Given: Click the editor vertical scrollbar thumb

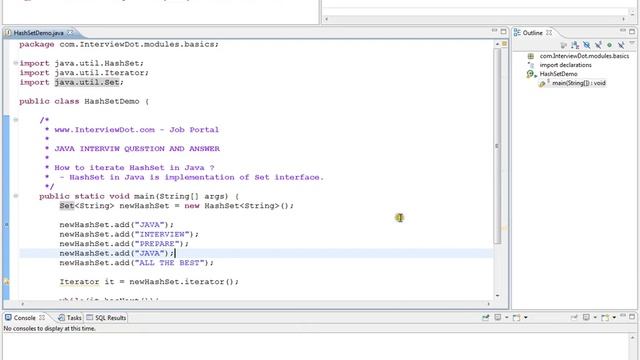Looking at the screenshot, I should 497,146.
